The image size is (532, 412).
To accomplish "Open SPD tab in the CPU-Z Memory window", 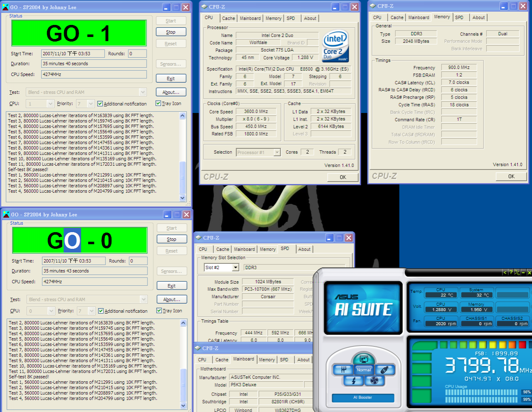I will 459,17.
